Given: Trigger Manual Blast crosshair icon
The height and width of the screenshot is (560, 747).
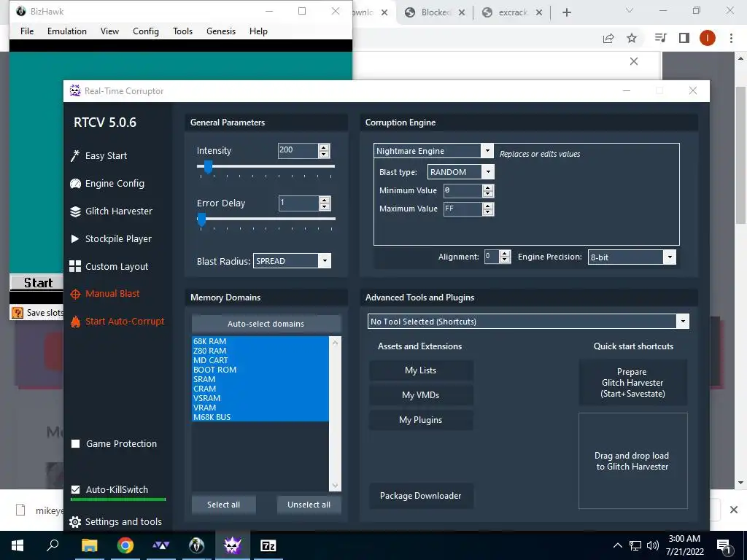Looking at the screenshot, I should pos(75,294).
